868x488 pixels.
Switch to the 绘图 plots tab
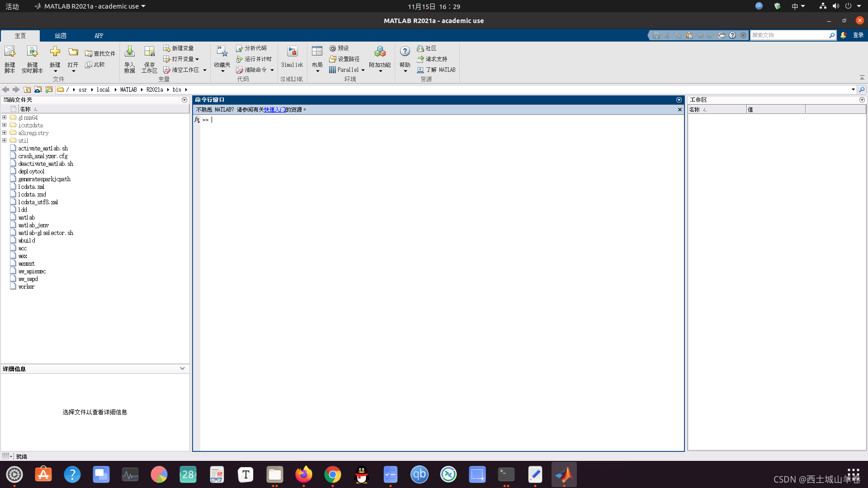[60, 36]
